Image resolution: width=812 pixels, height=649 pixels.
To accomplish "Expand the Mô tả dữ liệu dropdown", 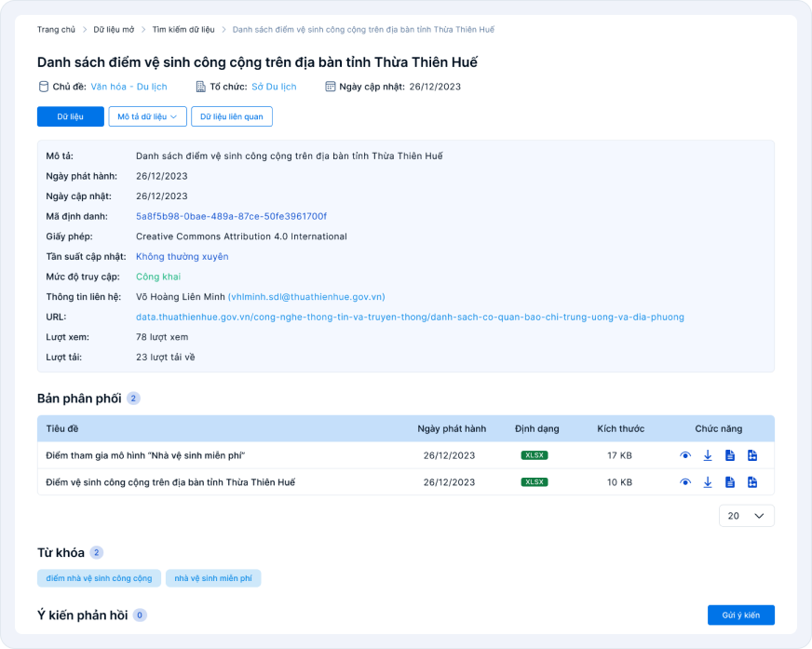I will [x=147, y=116].
